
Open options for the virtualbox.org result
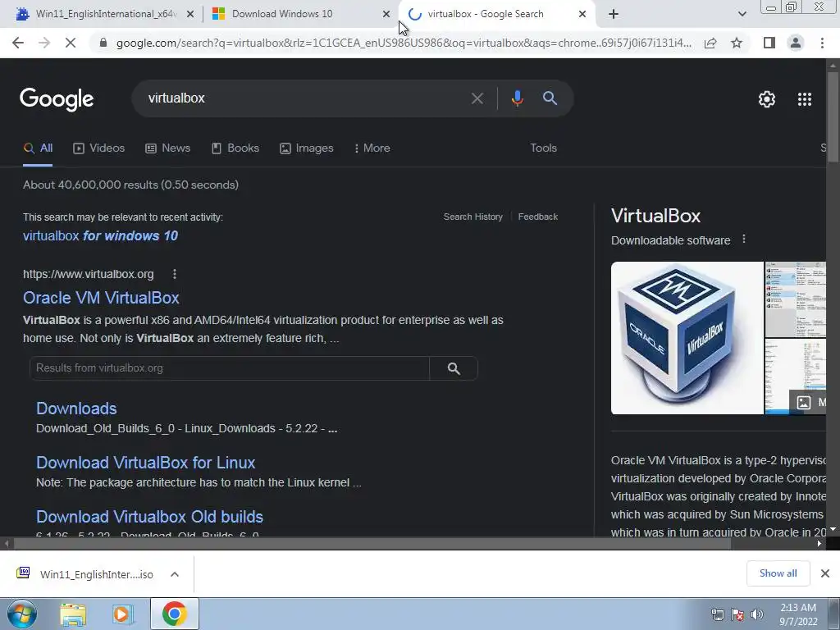174,274
